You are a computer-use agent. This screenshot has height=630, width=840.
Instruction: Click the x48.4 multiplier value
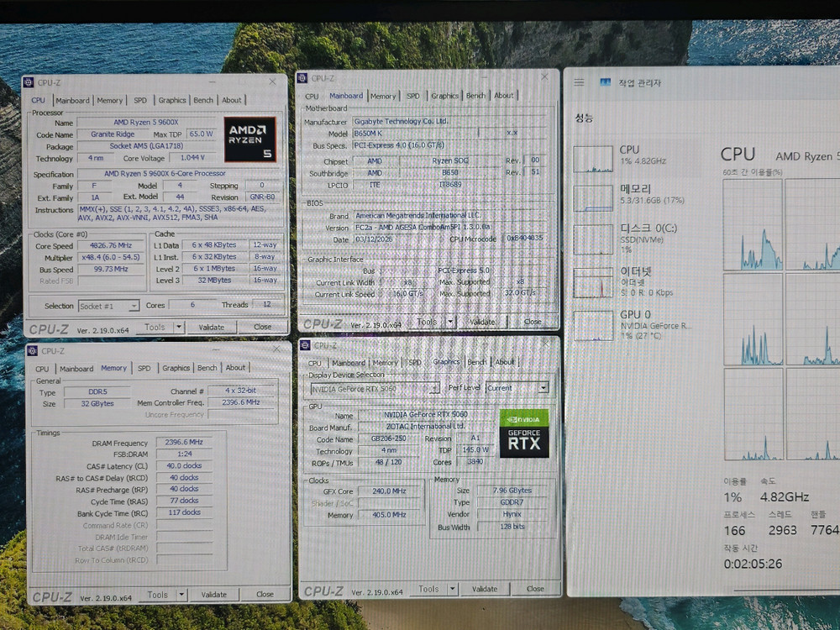click(111, 257)
